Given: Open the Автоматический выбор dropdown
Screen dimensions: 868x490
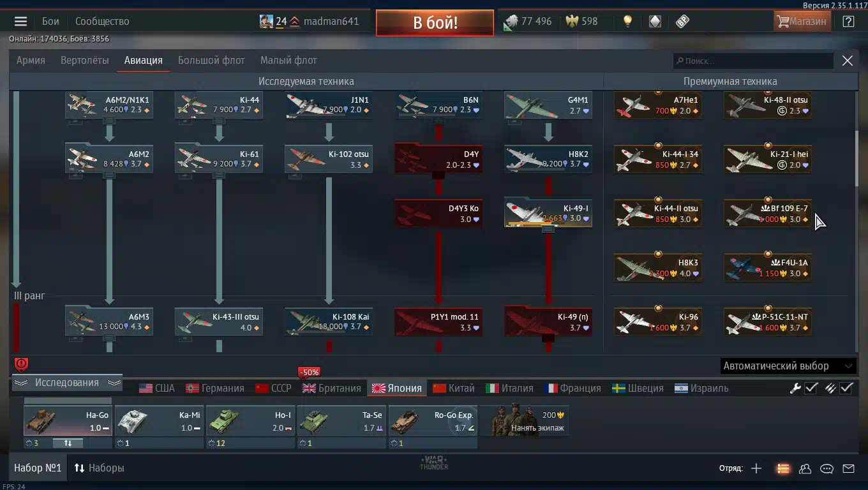Looking at the screenshot, I should click(x=788, y=366).
